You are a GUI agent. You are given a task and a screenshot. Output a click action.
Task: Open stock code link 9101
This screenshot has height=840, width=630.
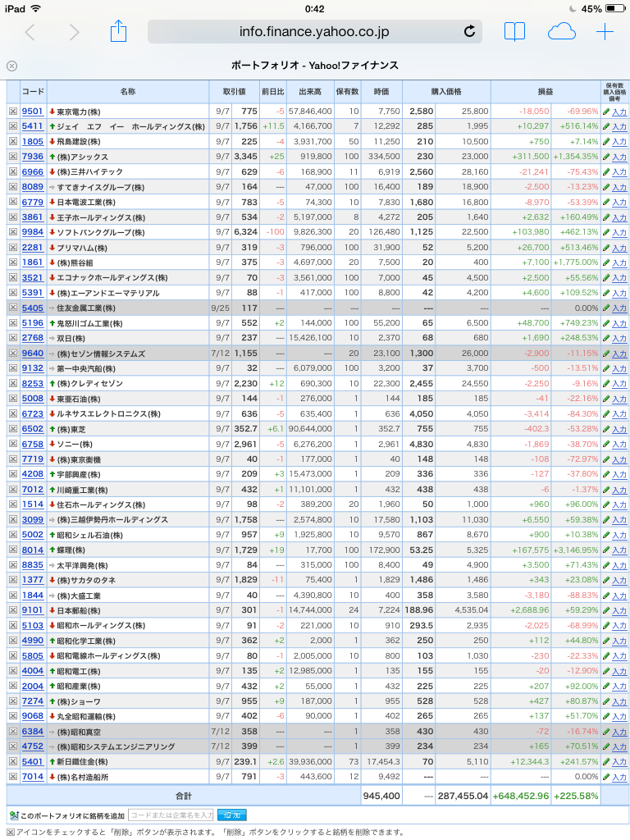(x=33, y=610)
